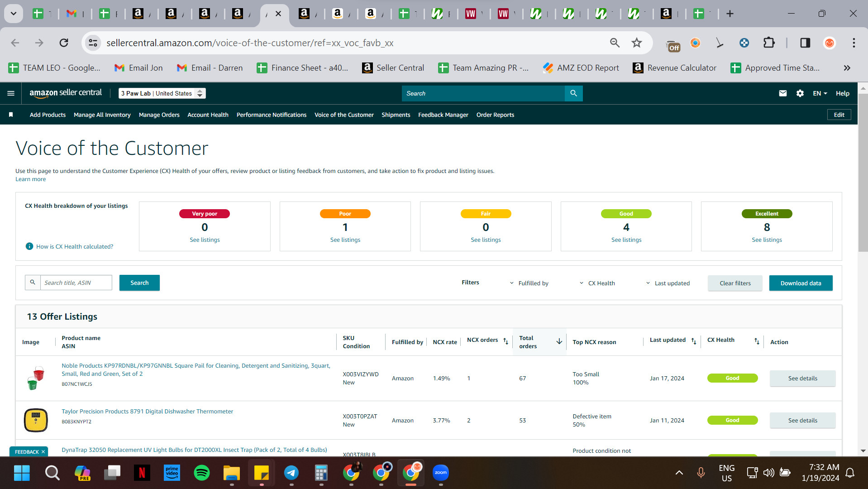
Task: See details for Taylor Dishwasher Thermometer
Action: coord(802,420)
